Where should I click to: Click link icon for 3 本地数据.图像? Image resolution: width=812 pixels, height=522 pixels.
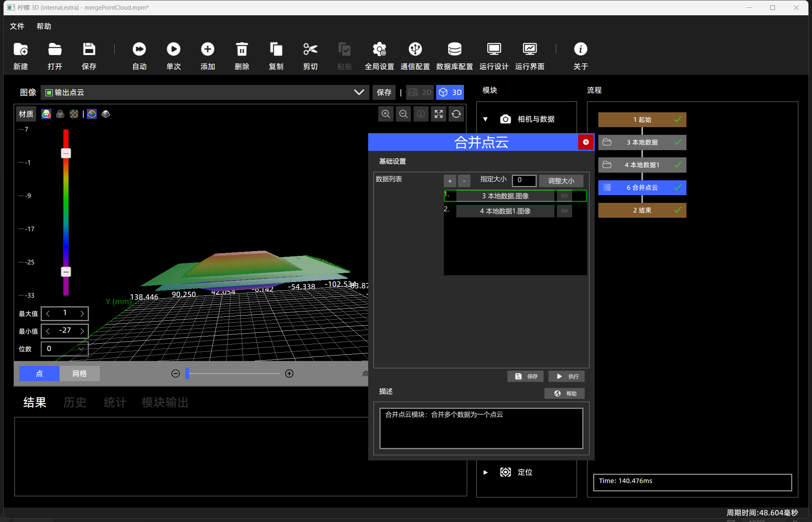565,196
